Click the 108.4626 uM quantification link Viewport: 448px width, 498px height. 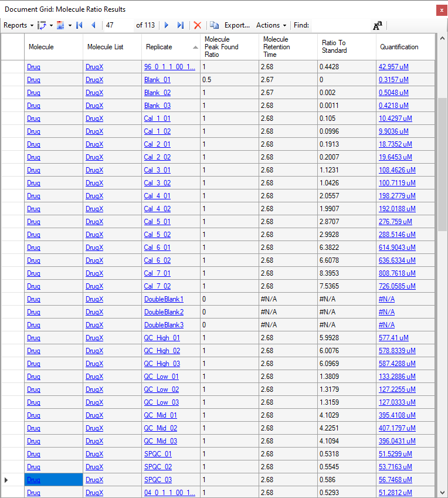point(397,170)
